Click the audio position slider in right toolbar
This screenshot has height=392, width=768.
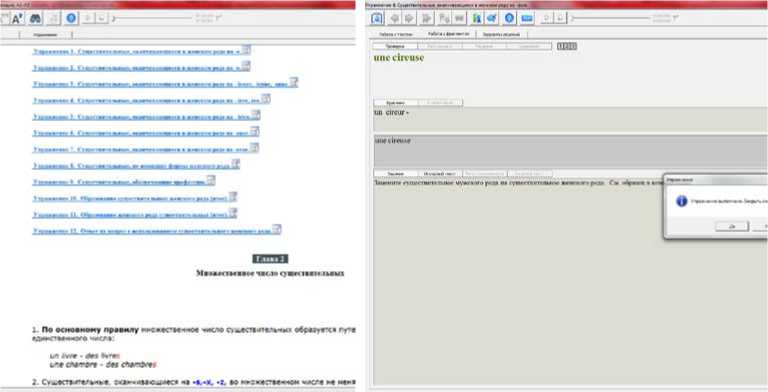[611, 19]
